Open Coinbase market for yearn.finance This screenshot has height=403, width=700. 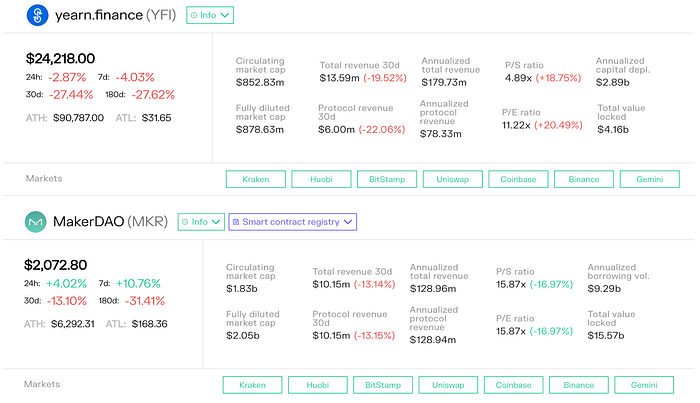[x=518, y=179]
